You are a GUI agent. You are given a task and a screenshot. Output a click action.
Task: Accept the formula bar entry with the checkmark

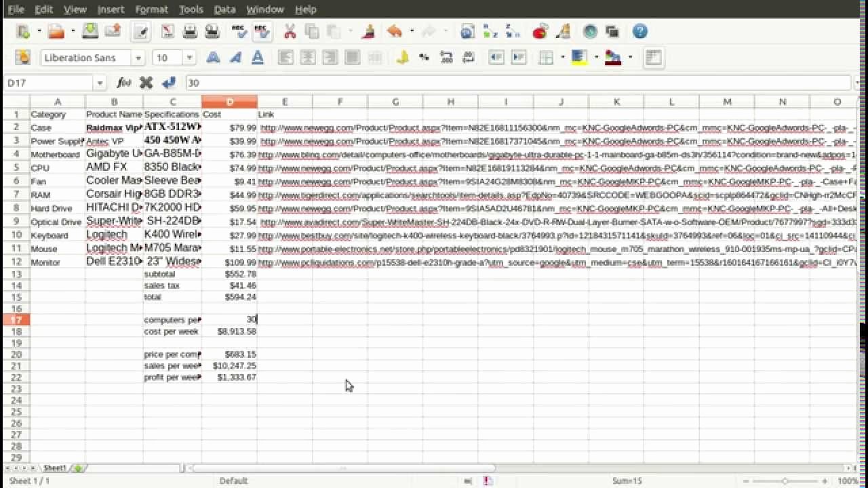click(x=168, y=82)
